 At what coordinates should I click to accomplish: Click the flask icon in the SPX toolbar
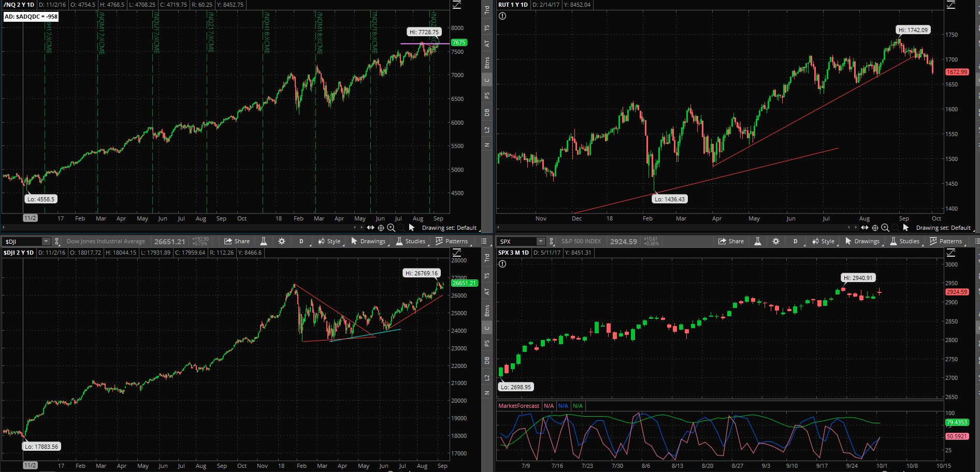(758, 241)
